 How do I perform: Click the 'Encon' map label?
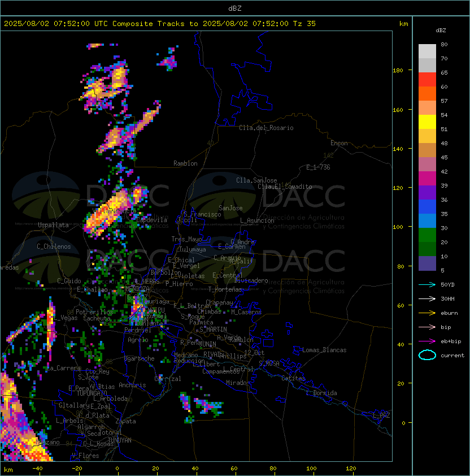click(339, 143)
